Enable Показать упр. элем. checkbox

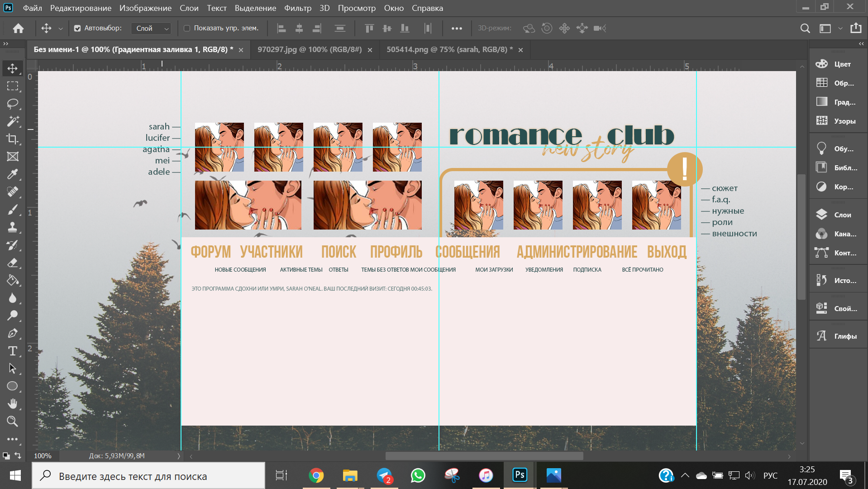[186, 28]
